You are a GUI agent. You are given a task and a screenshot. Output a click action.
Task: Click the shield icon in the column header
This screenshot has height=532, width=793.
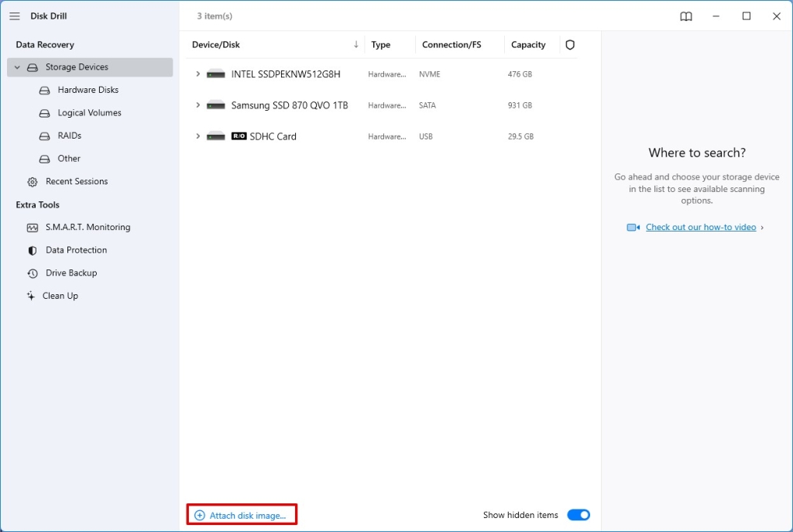pyautogui.click(x=570, y=44)
